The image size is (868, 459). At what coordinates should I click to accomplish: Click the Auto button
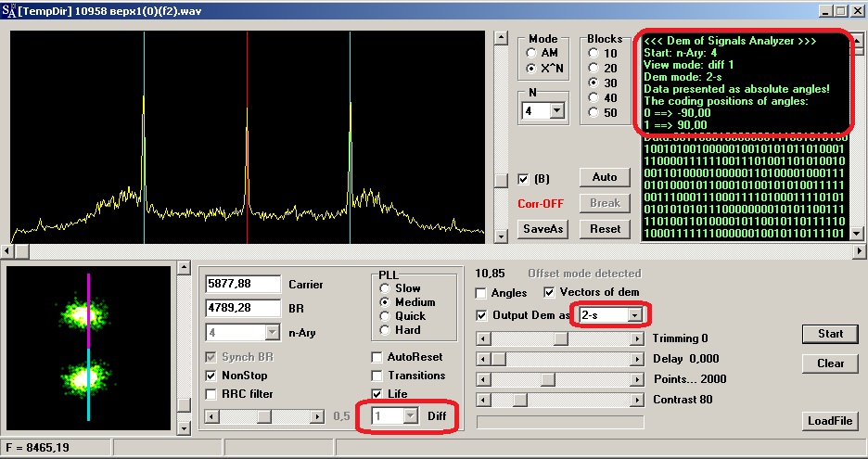pos(605,177)
